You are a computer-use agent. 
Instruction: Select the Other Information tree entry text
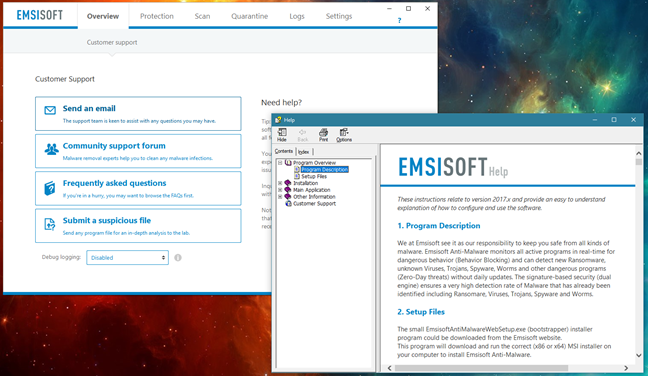(314, 197)
